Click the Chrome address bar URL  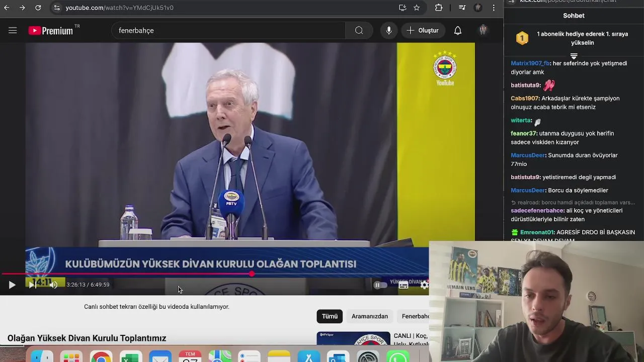pos(119,8)
